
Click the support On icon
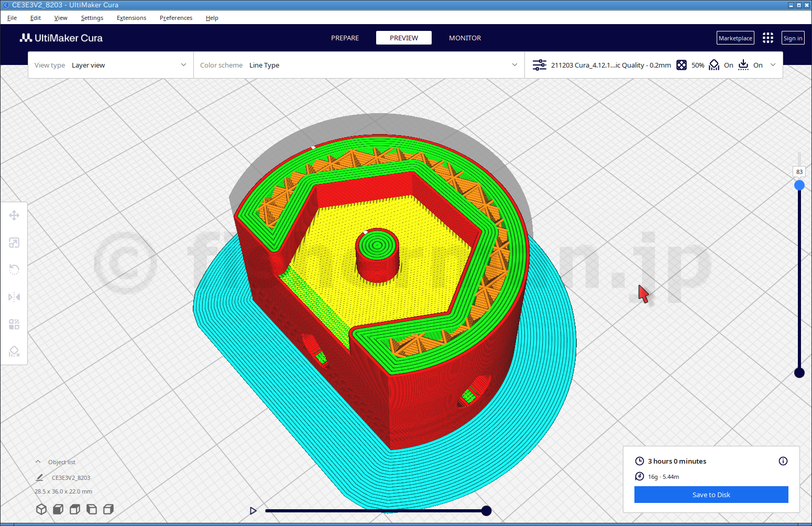pyautogui.click(x=714, y=65)
